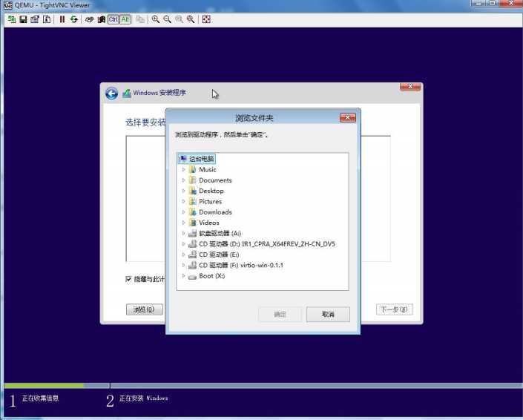Click the Windows 安装程序 title icon
The width and height of the screenshot is (523, 420).
click(126, 93)
